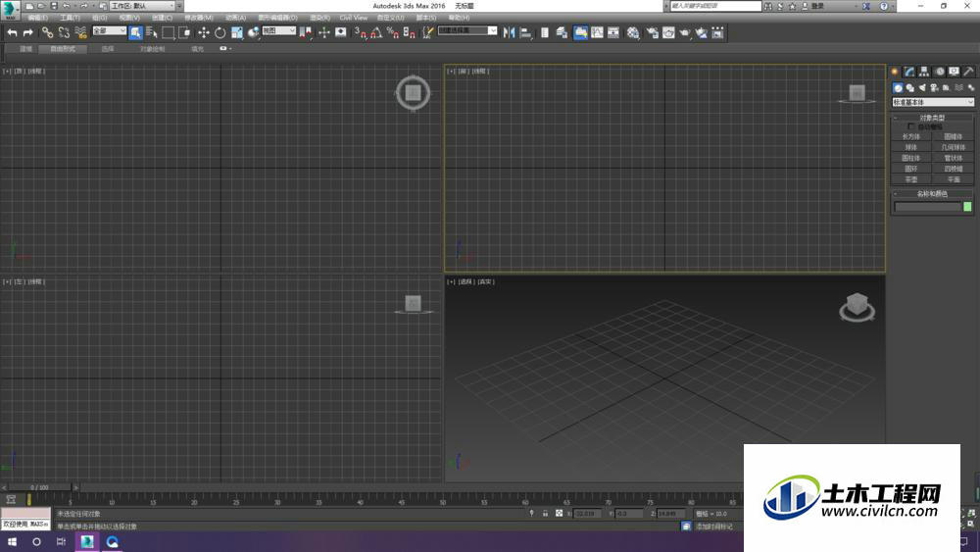This screenshot has width=980, height=552.
Task: Choose the Rectangular Selection Region tool
Action: tap(169, 32)
